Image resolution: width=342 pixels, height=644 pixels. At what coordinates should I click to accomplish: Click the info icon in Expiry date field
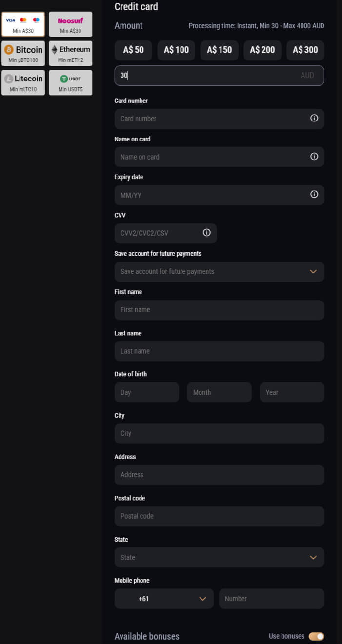[314, 194]
